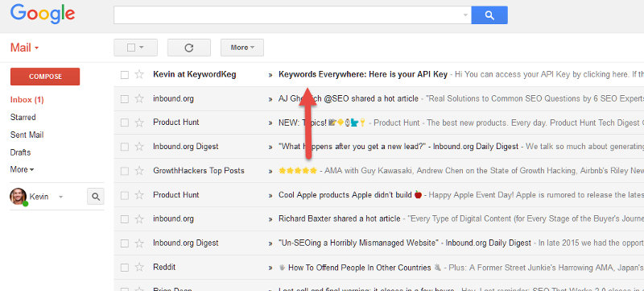Click the Reddit sender name
Screen dimensions: 644x291
tap(164, 267)
